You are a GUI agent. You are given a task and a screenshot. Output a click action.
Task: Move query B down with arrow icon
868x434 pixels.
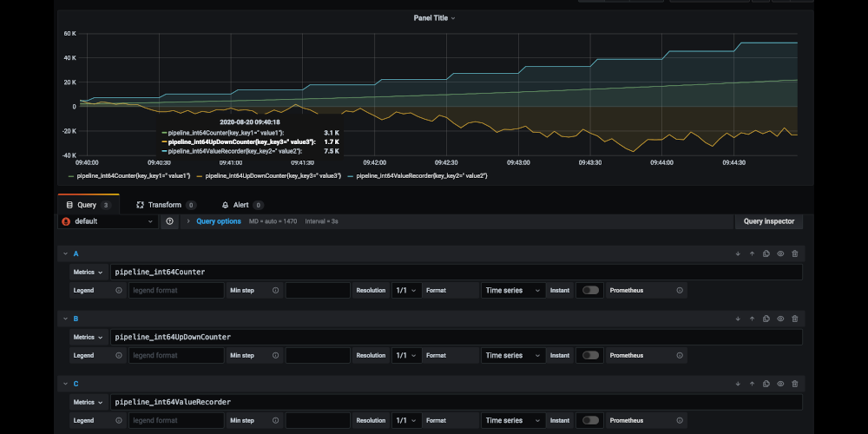tap(738, 319)
